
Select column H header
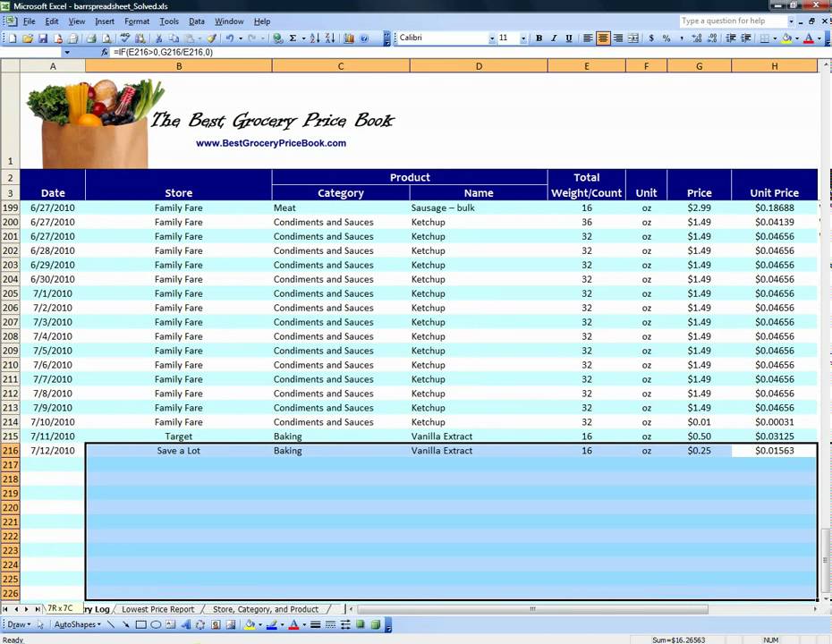[774, 66]
